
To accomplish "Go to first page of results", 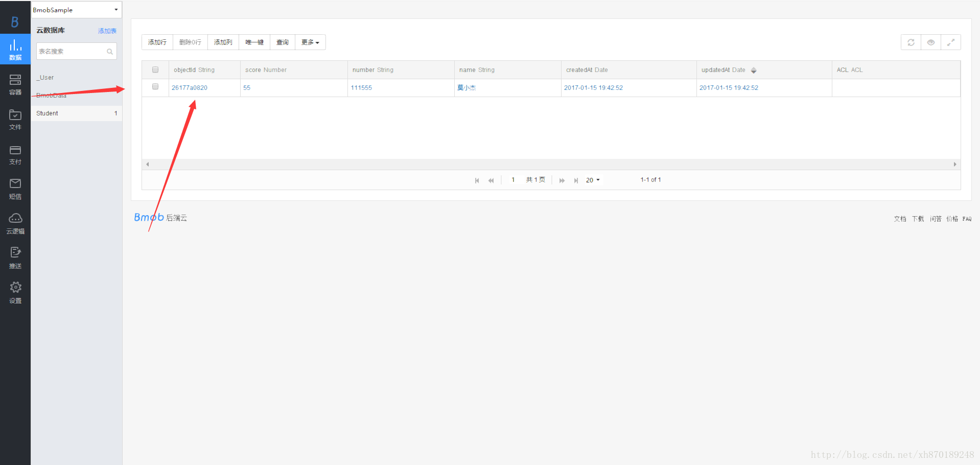I will tap(477, 180).
